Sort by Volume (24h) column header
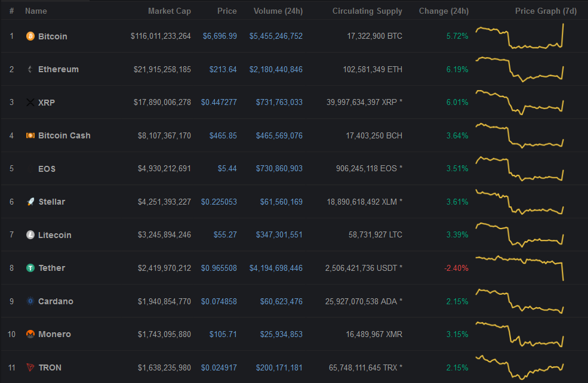588x383 pixels. coord(278,11)
